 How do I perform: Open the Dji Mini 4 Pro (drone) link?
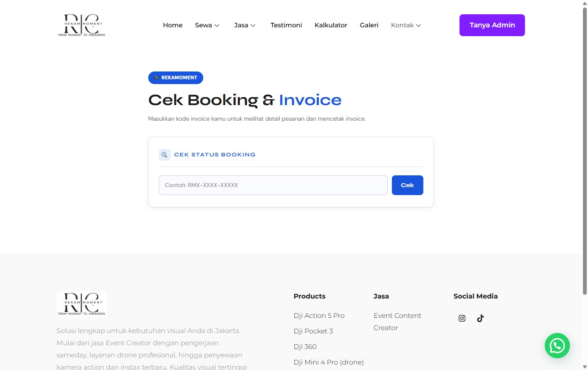329,362
